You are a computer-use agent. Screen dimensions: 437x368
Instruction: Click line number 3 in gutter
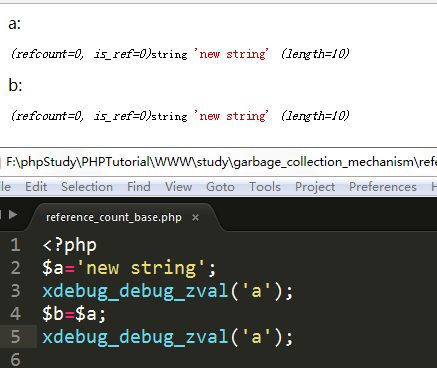15,291
